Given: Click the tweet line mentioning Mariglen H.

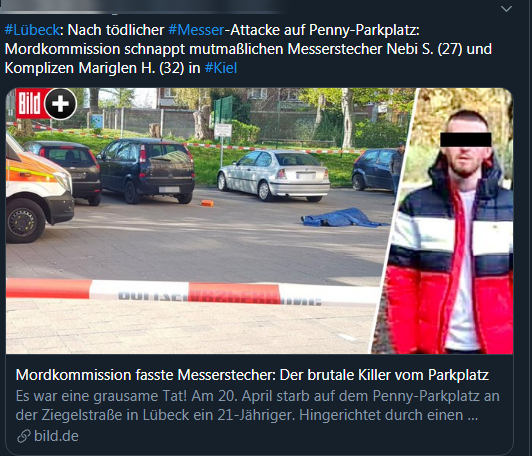Looking at the screenshot, I should click(x=121, y=68).
